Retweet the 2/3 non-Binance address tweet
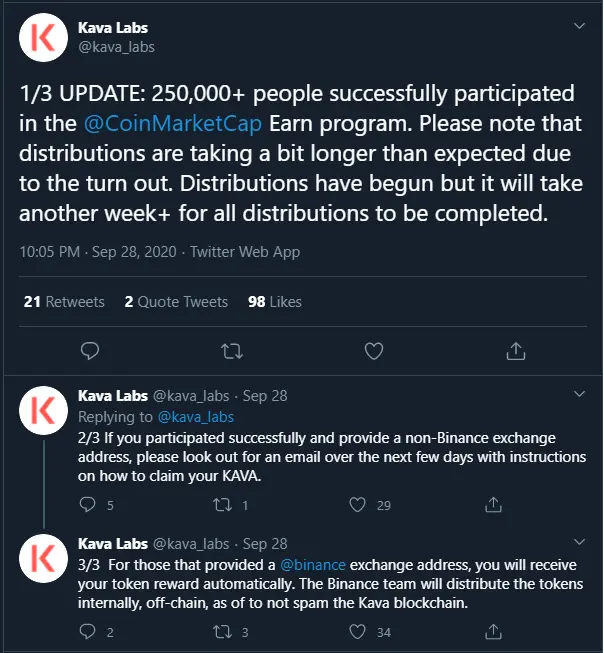604x653 pixels. 222,505
